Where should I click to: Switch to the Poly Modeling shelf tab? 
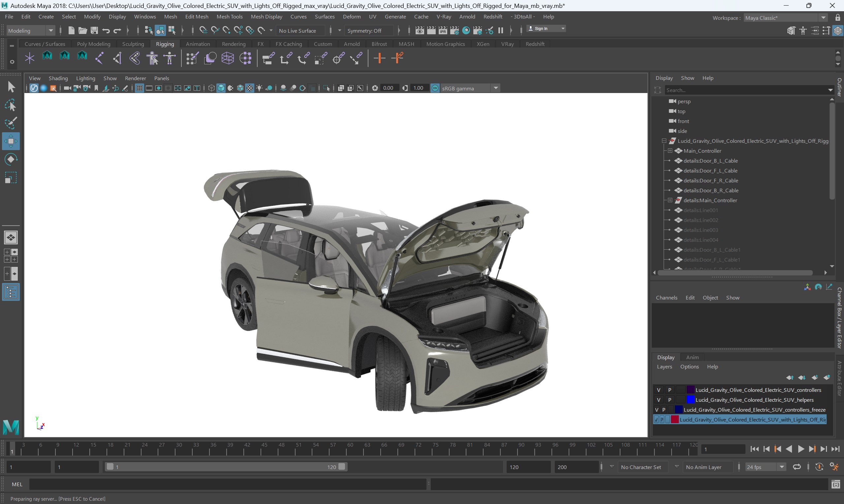94,44
